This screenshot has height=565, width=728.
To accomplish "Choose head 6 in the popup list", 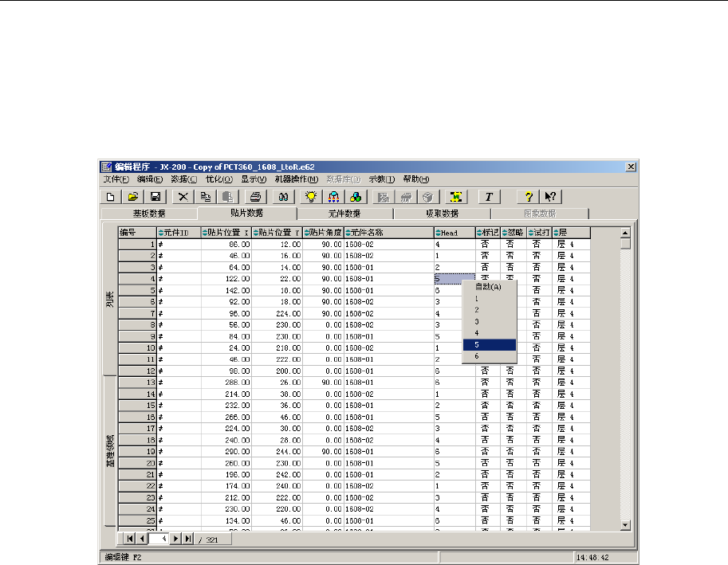I will click(490, 356).
